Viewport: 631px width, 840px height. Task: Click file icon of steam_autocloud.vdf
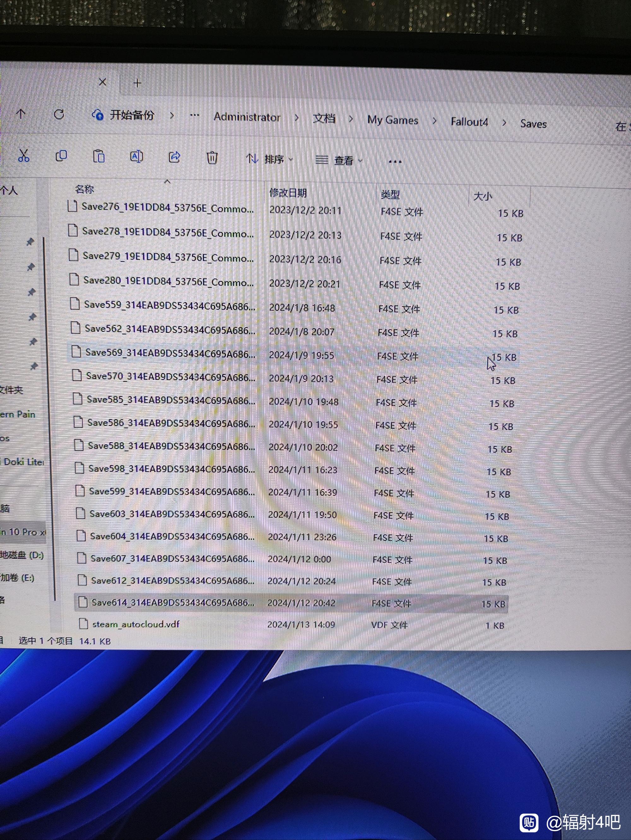pyautogui.click(x=83, y=624)
